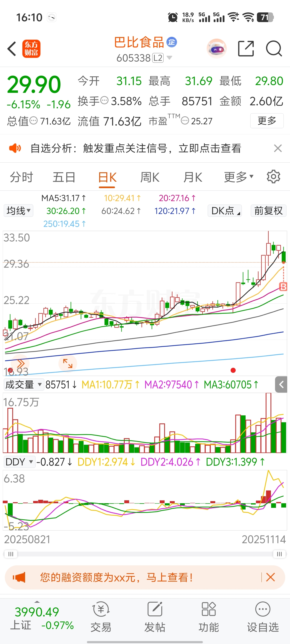Tap the blue enterprise badge icon
This screenshot has height=644, width=290.
172,42
